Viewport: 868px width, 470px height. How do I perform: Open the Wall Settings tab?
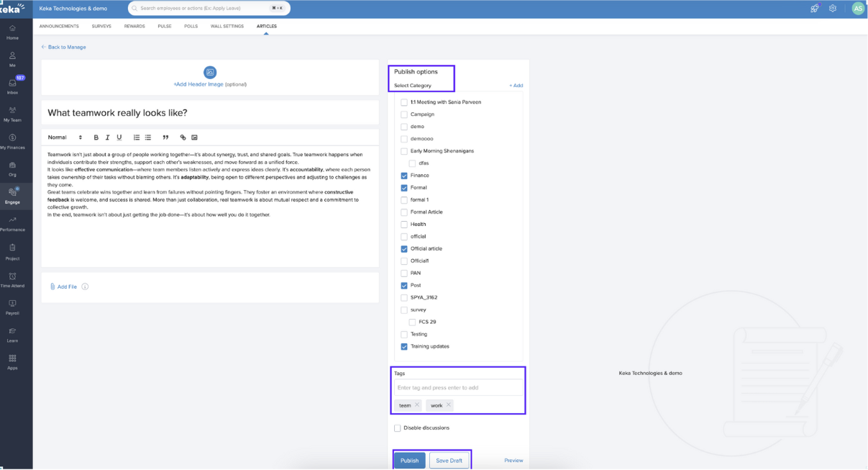[x=227, y=26]
